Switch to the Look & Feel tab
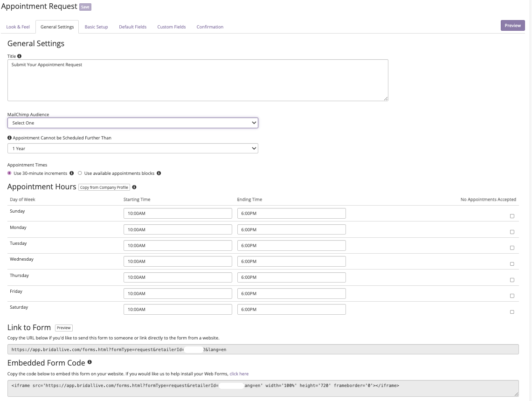 [x=18, y=27]
